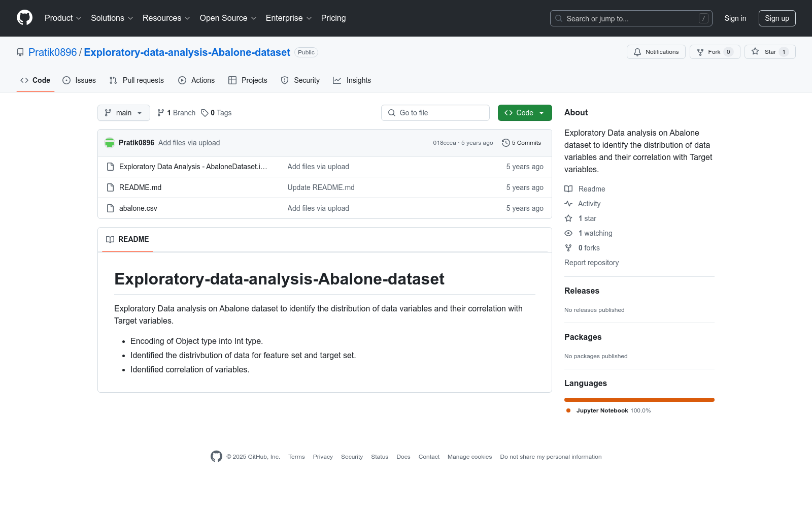Screen dimensions: 812x508
Task: Select the README tab in file viewer
Action: click(127, 239)
